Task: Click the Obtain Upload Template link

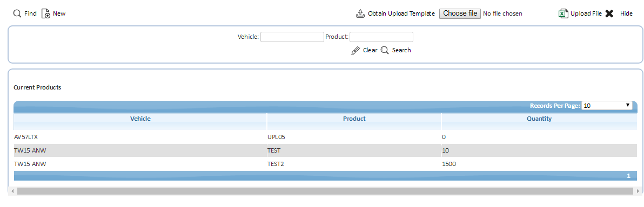Action: [401, 13]
